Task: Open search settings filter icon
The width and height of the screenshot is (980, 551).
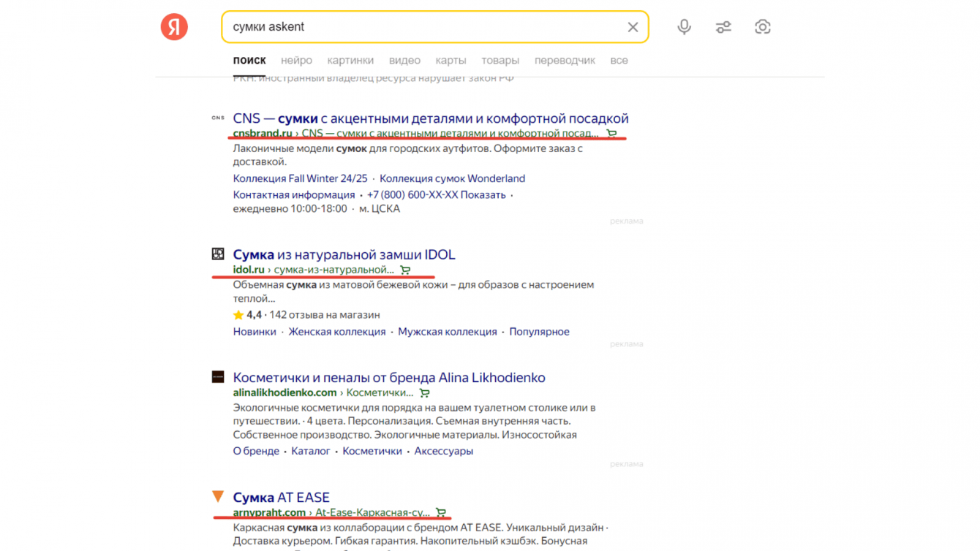Action: coord(723,27)
